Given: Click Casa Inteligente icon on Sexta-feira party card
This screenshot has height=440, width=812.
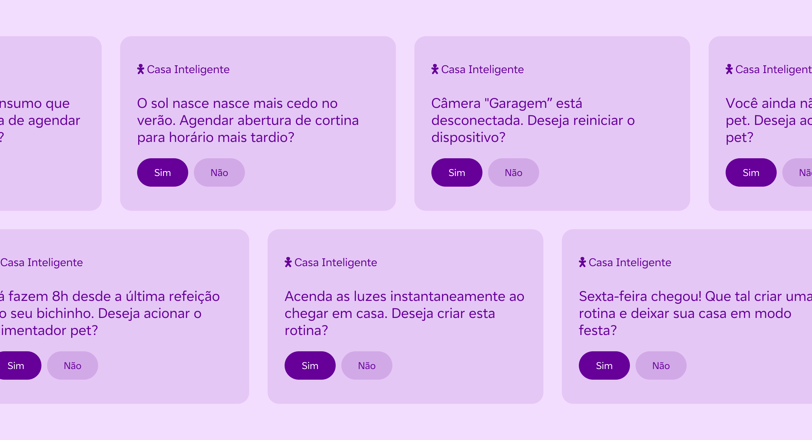Looking at the screenshot, I should coord(582,262).
